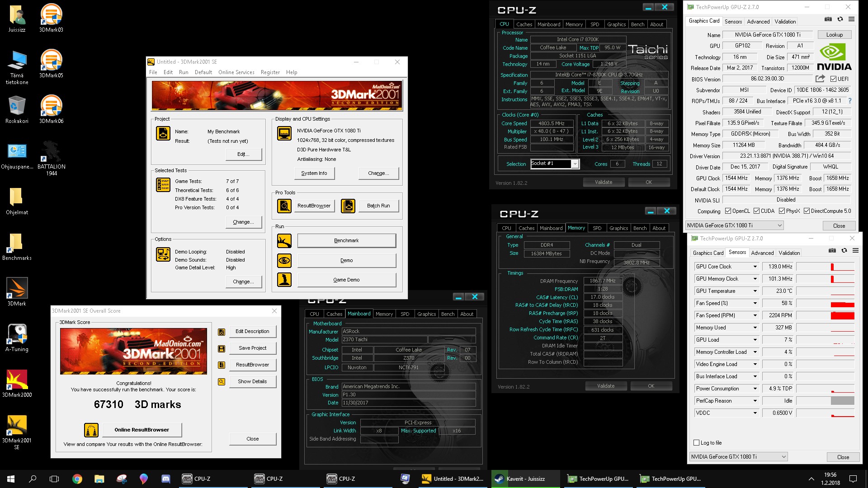Open the Socket #1 selection dropdown in CPU-Z

(575, 164)
